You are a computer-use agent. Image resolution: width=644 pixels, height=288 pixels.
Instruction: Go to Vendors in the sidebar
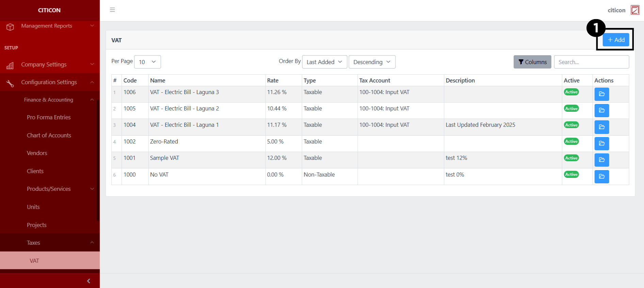coord(37,153)
